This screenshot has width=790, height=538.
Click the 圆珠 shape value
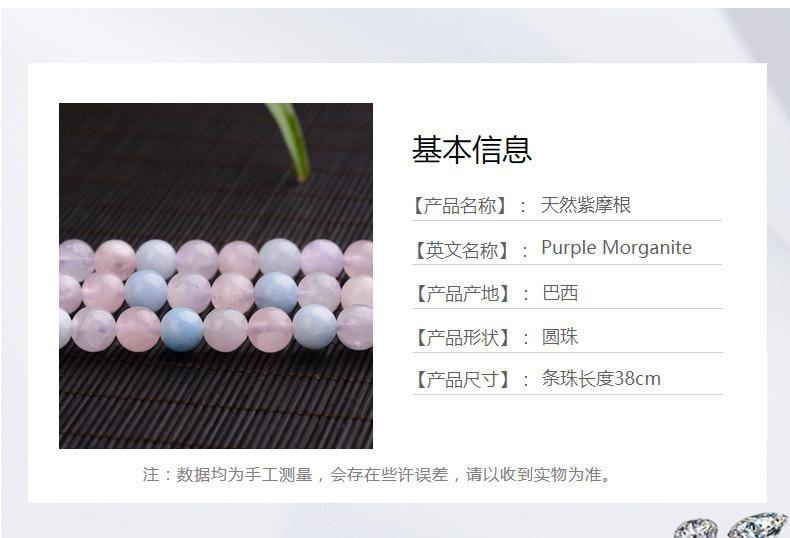click(x=560, y=337)
